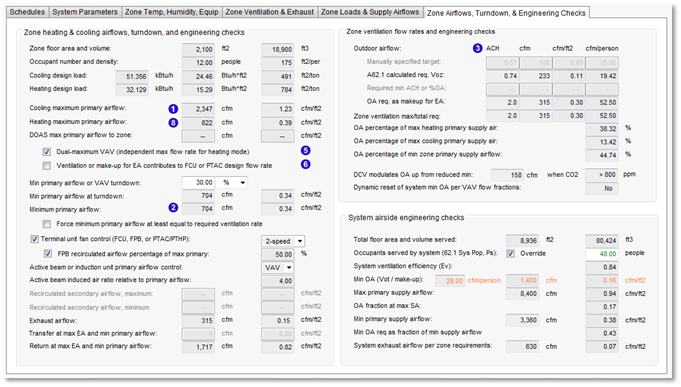This screenshot has width=681, height=387.
Task: Select heating maximum primary airflow value 822
Action: click(198, 123)
